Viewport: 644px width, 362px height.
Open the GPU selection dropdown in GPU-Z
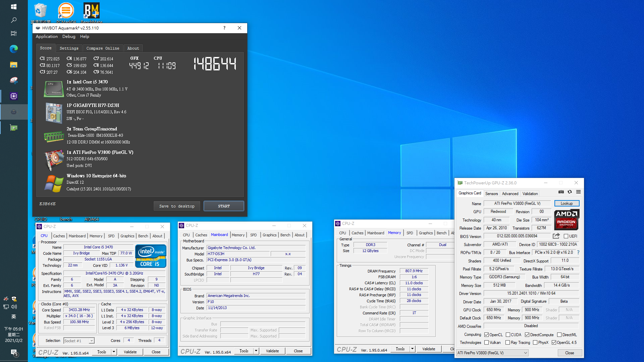point(492,353)
